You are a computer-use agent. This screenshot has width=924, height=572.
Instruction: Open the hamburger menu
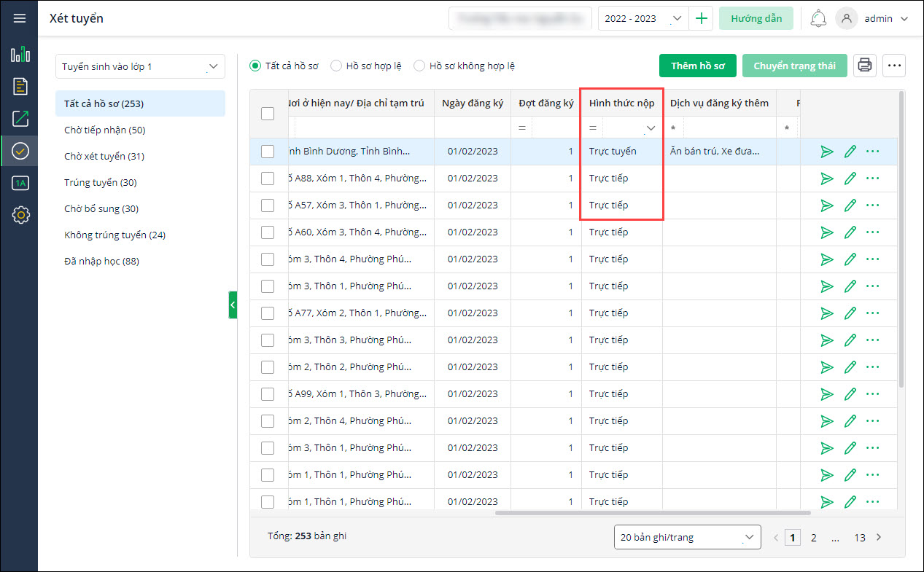(20, 18)
